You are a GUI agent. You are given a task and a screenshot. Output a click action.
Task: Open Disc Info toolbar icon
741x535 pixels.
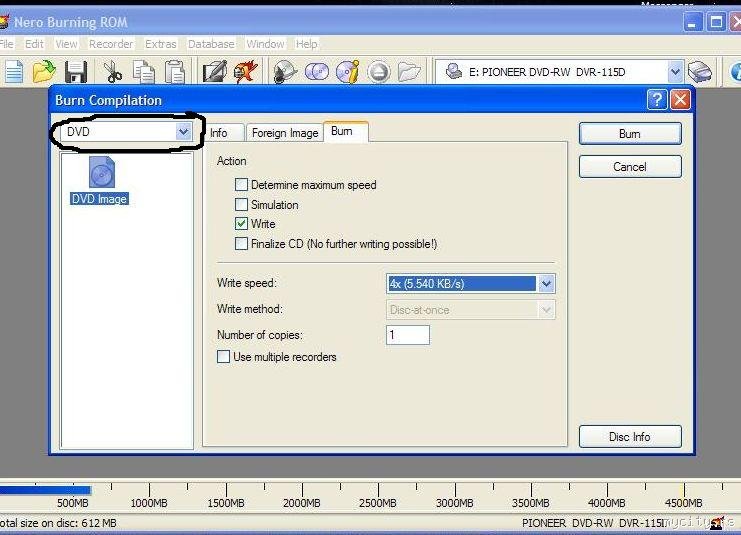tap(348, 72)
